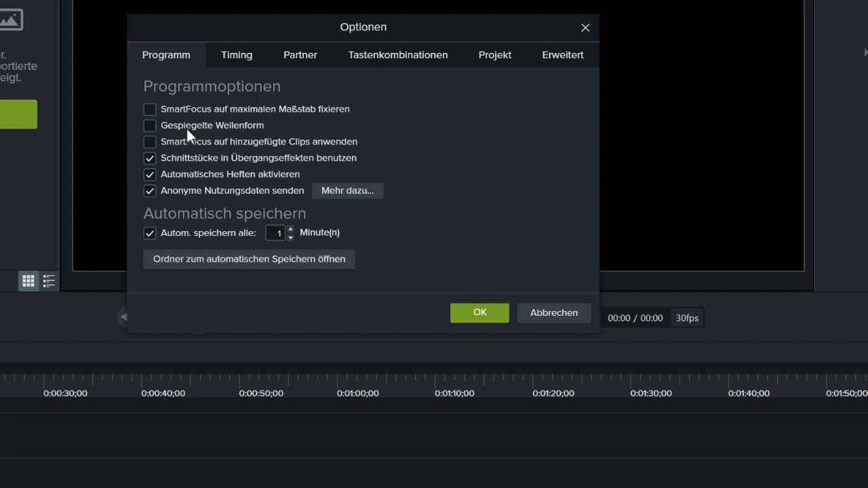Viewport: 868px width, 488px height.
Task: Increase autosave minutes with up stepper arrow
Action: click(290, 229)
